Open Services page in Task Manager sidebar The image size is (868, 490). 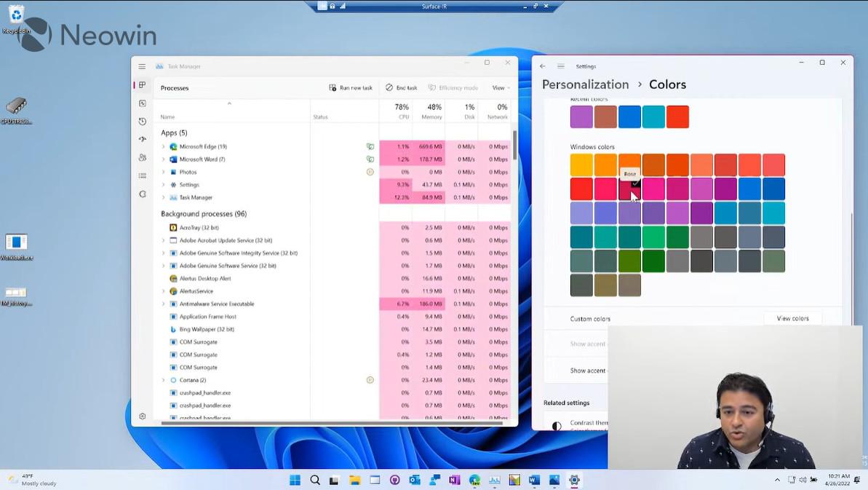pyautogui.click(x=142, y=194)
